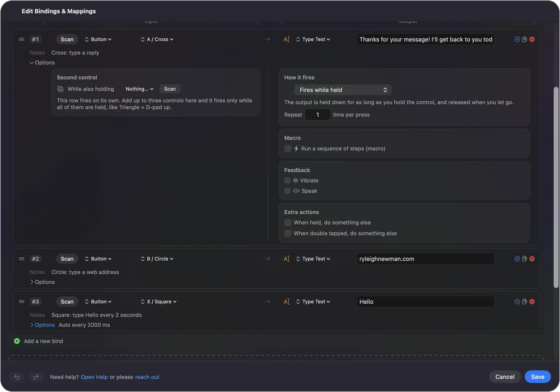Click Scan button in Second control
The width and height of the screenshot is (560, 392).
(170, 89)
